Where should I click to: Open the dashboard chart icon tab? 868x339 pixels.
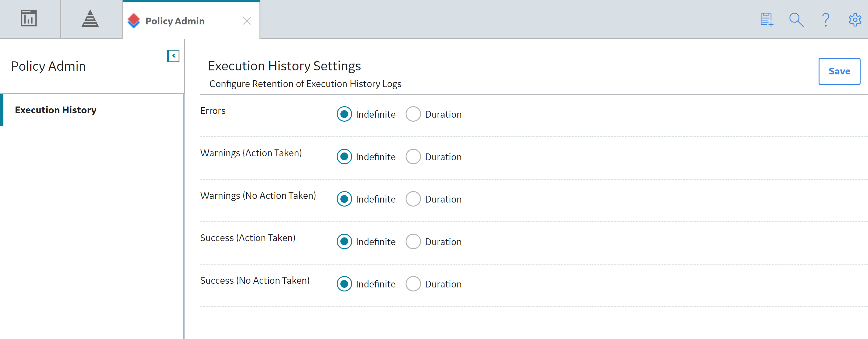(x=29, y=19)
